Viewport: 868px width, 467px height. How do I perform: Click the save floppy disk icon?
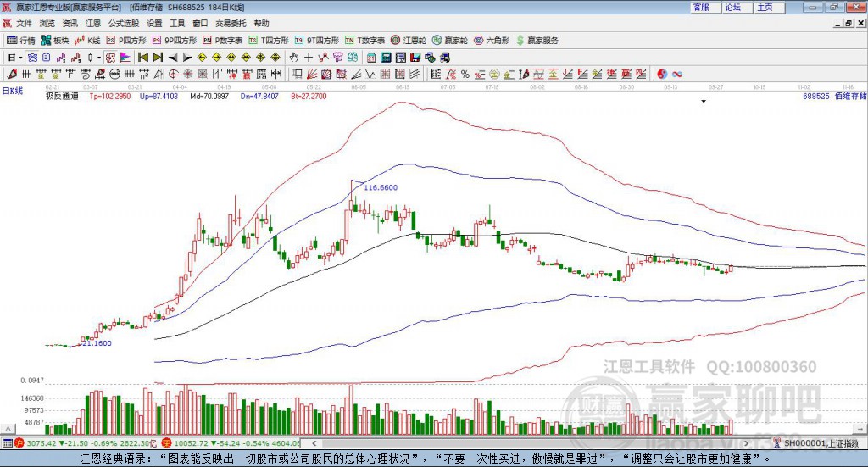pyautogui.click(x=415, y=58)
